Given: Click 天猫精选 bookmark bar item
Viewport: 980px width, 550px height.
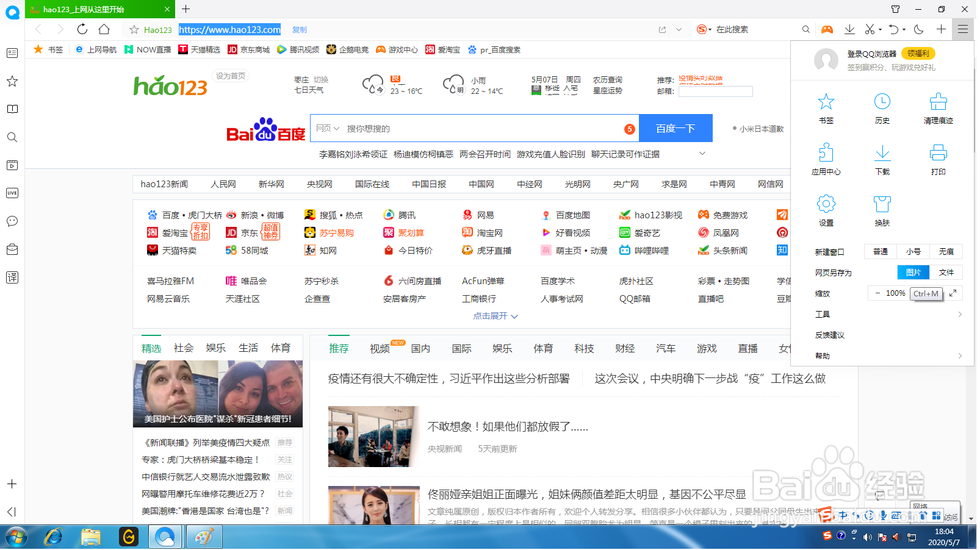Looking at the screenshot, I should point(200,49).
